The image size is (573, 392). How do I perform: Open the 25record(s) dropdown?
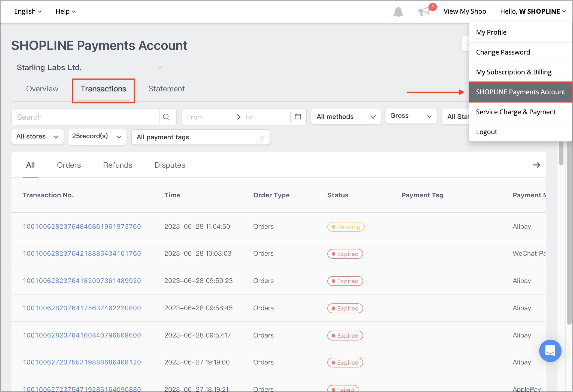point(97,137)
